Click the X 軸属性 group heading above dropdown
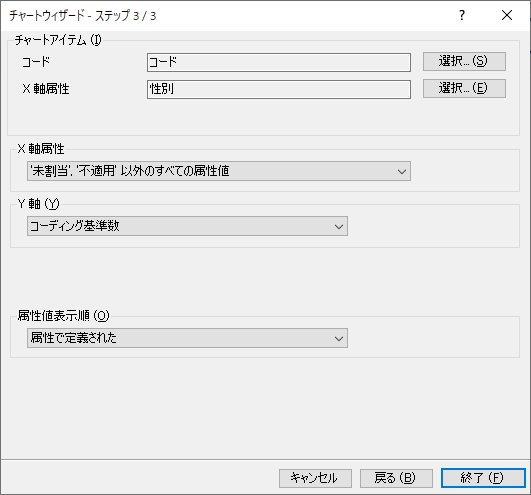531x495 pixels. point(41,149)
